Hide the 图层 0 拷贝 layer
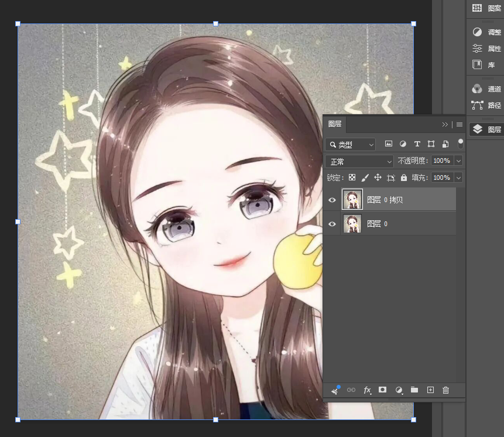 point(332,200)
